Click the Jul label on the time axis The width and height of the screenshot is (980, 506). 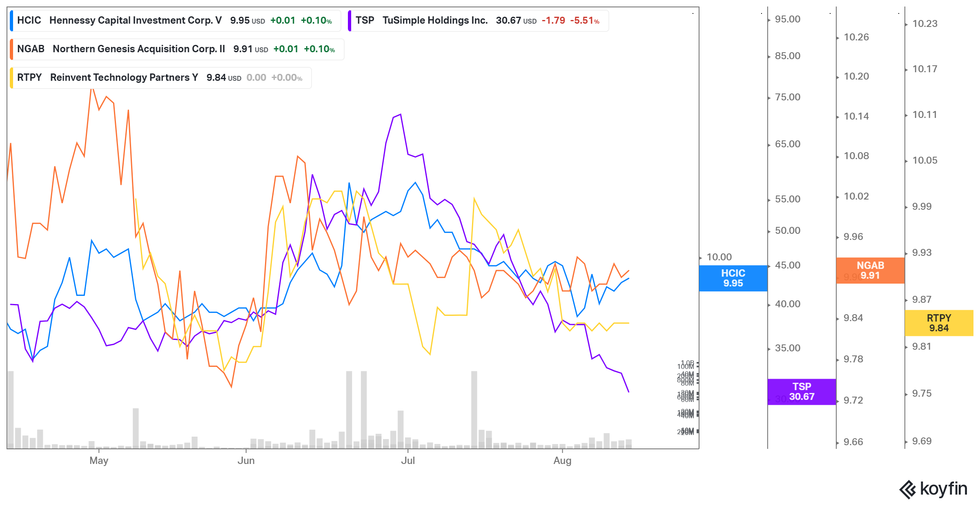[x=408, y=461]
